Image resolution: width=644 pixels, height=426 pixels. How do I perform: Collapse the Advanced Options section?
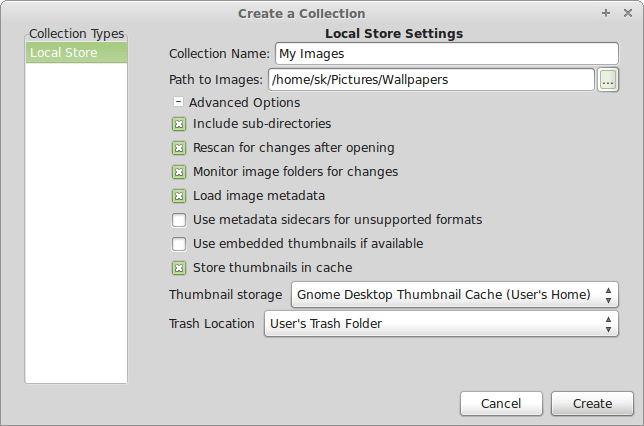click(x=179, y=102)
